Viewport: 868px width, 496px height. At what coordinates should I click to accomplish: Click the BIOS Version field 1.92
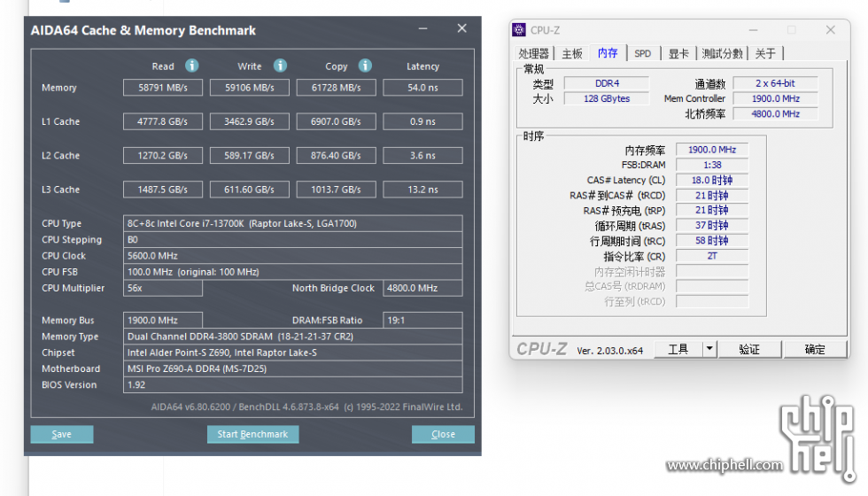[293, 384]
